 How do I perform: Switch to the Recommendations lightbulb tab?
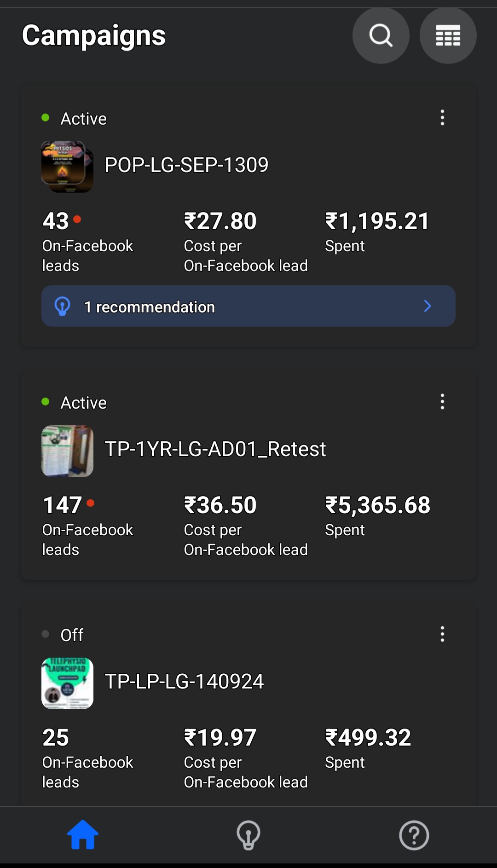tap(248, 835)
